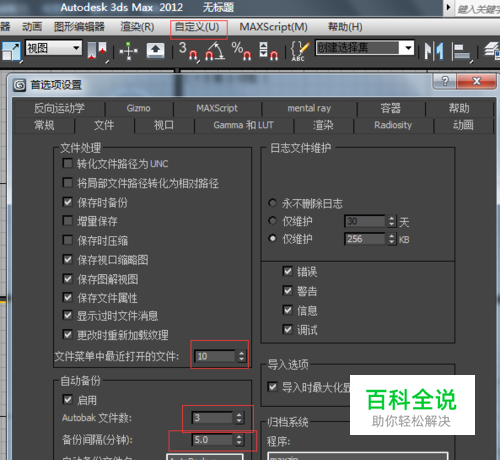The image size is (500, 460).
Task: Open the 帮助(H) menu
Action: pyautogui.click(x=345, y=27)
